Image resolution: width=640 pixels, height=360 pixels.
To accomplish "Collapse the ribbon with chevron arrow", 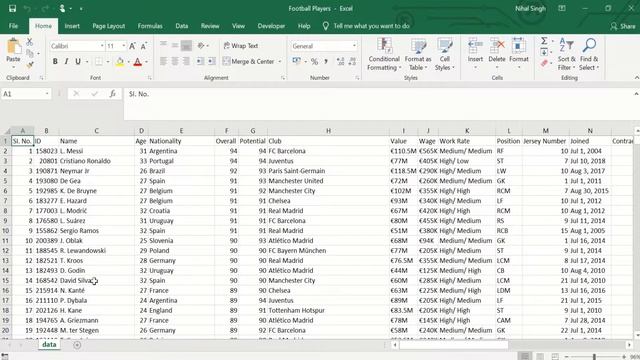I will [636, 78].
